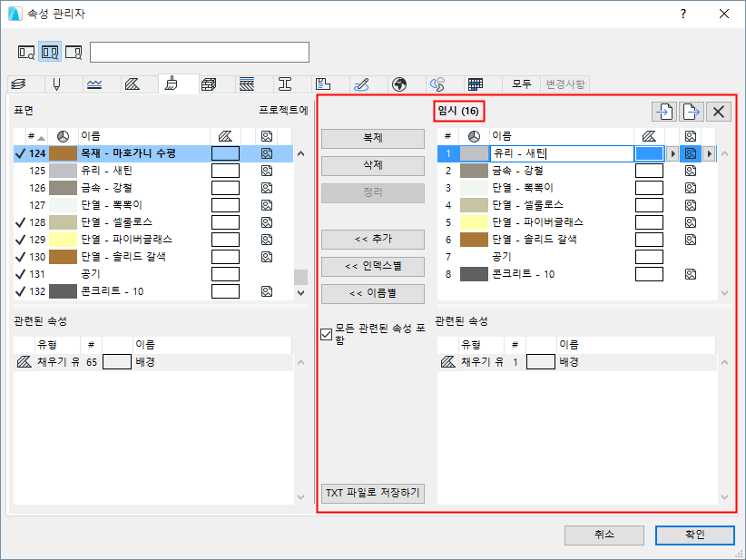Open the Surfaces paintbrush tab
Viewport: 746px width, 560px height.
click(171, 84)
